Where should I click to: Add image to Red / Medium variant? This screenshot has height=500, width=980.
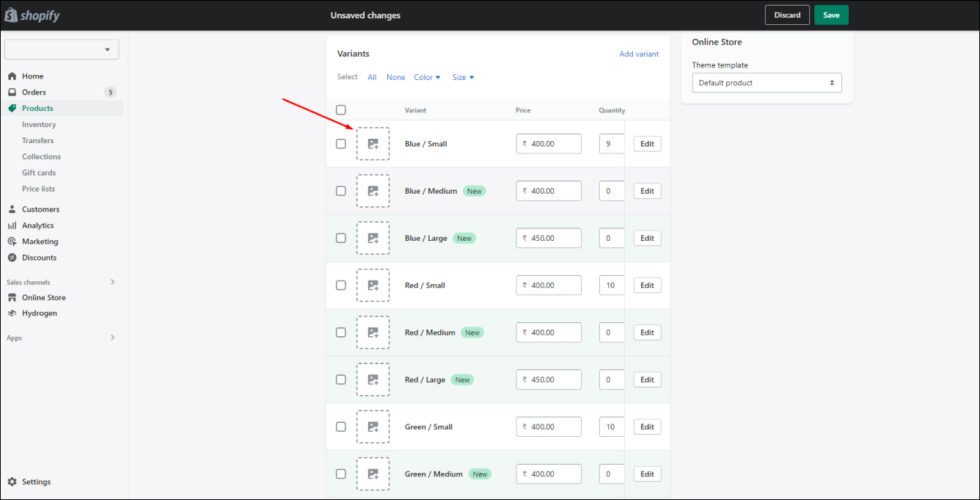[x=373, y=333]
